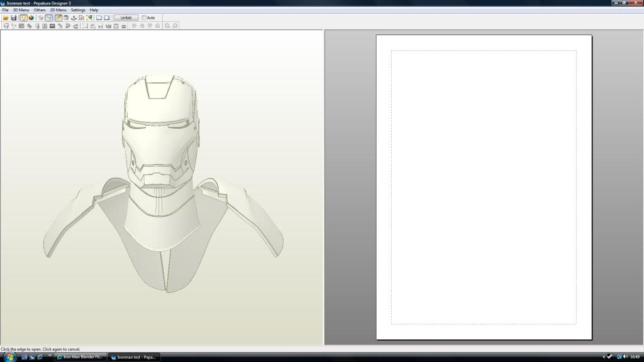
Task: Click the colored sphere texture icon
Action: 31,18
